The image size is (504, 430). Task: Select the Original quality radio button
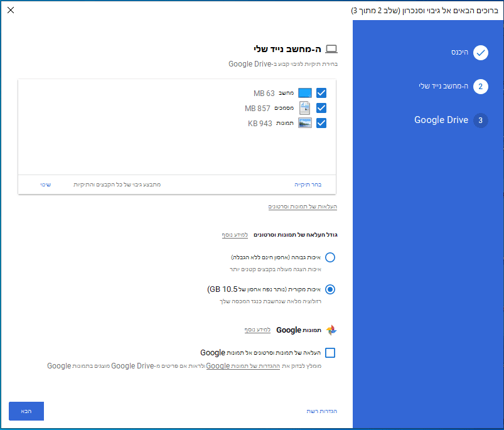(330, 289)
